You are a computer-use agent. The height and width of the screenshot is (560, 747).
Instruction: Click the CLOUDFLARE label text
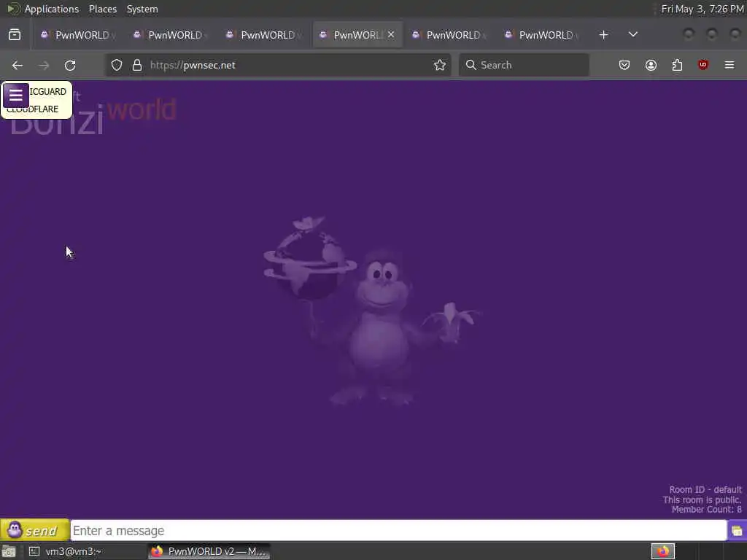(x=32, y=109)
